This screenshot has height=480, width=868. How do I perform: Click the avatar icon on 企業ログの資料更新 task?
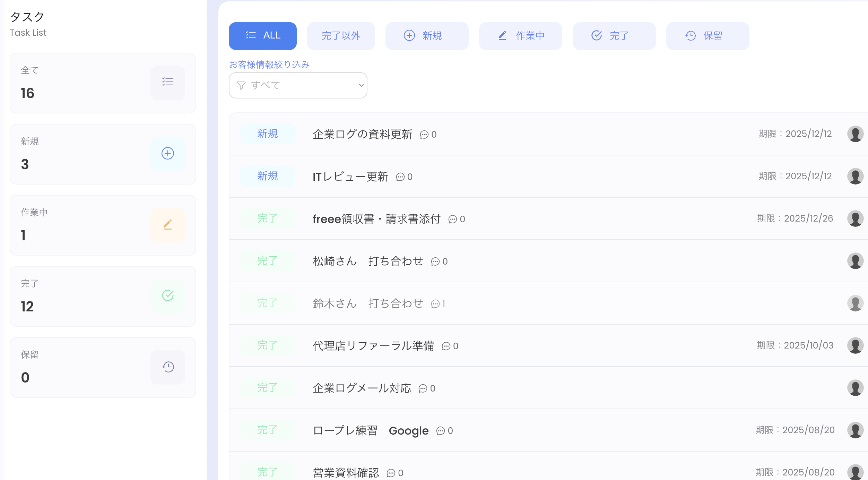pyautogui.click(x=856, y=134)
